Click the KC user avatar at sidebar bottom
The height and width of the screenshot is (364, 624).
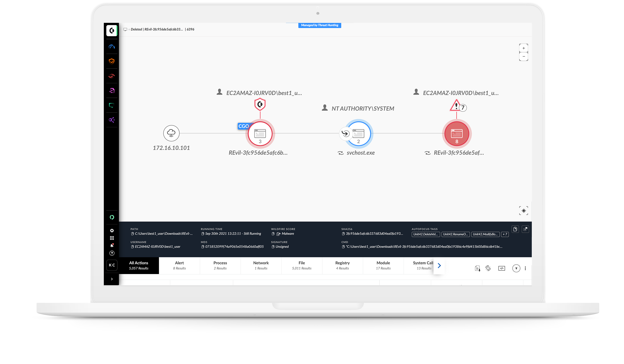pyautogui.click(x=112, y=265)
